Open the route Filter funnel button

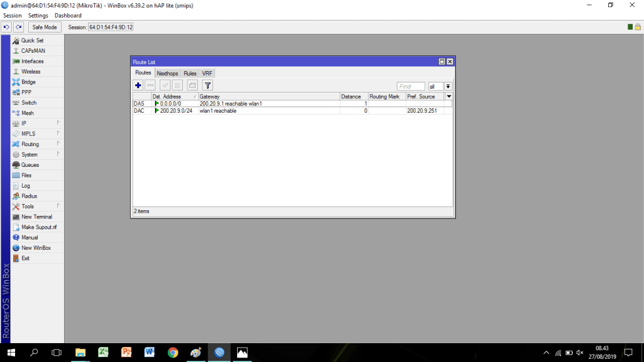(208, 85)
